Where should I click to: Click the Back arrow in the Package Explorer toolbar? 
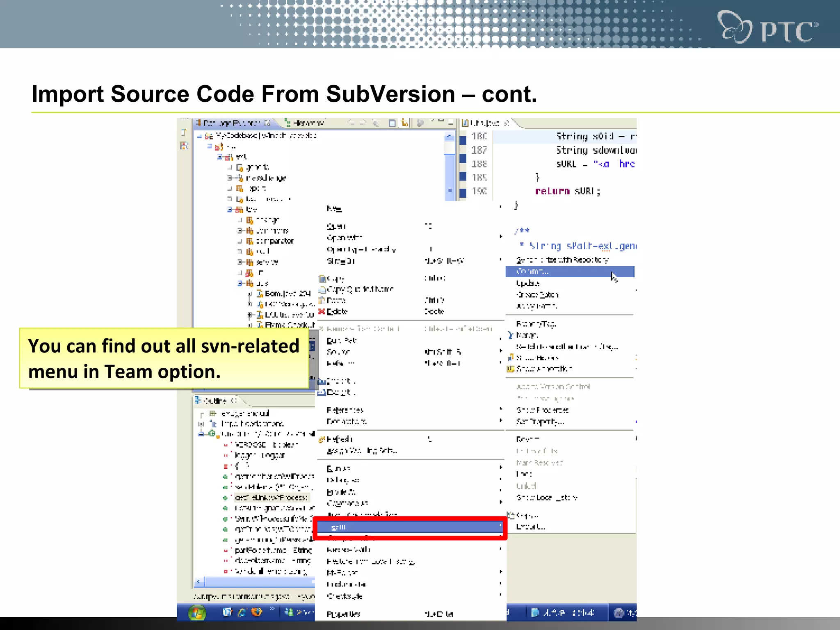(x=351, y=123)
